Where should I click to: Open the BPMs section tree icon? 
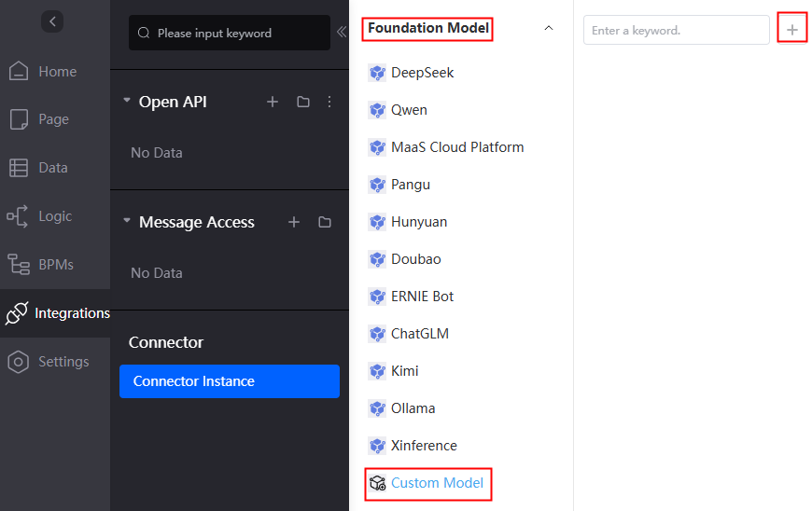point(19,264)
